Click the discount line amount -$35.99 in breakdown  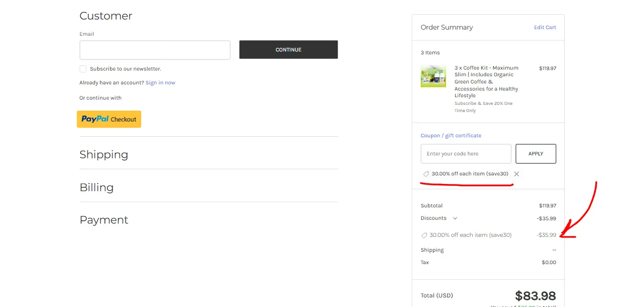(x=547, y=235)
